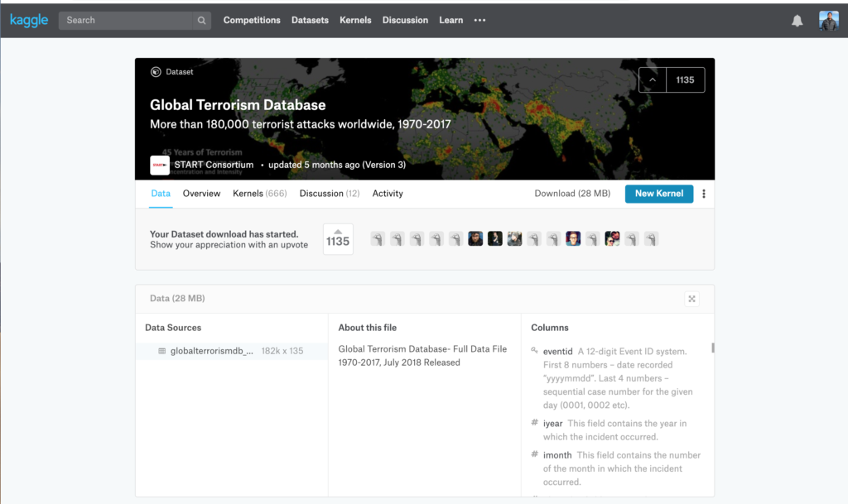Click the seventh upvoter avatar in dark photo

tap(495, 239)
